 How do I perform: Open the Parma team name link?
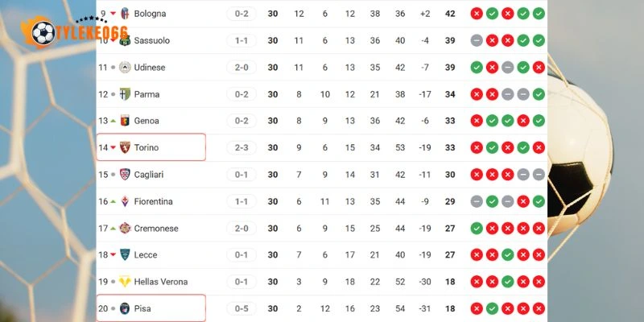[x=147, y=94]
